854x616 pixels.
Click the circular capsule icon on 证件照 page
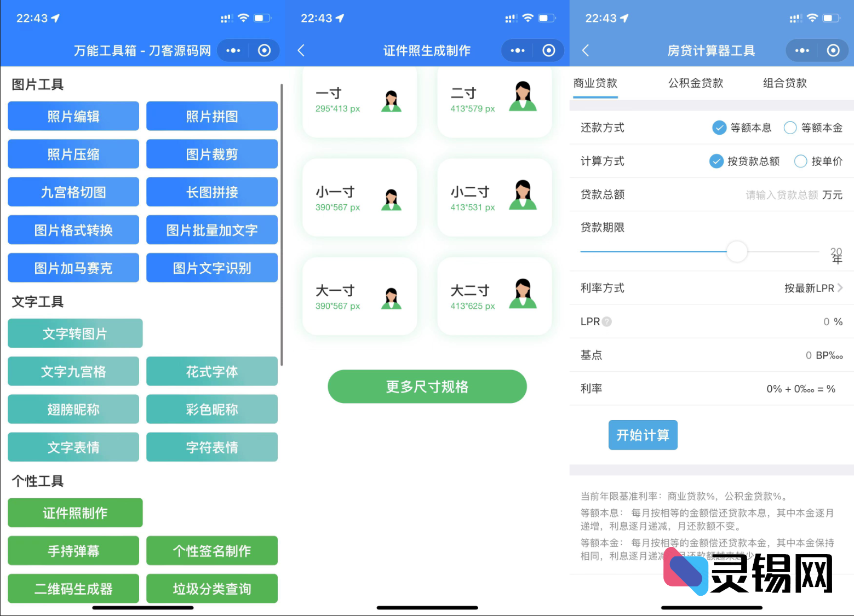tap(548, 50)
